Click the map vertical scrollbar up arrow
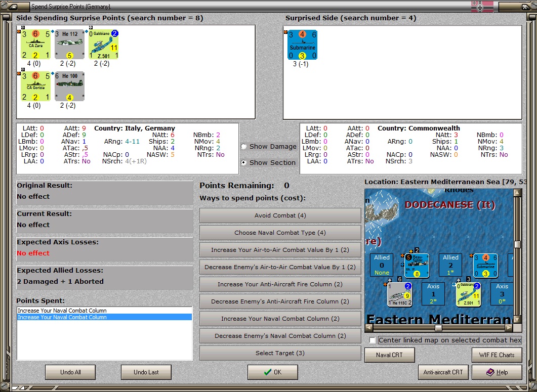The image size is (537, 392). tap(517, 193)
